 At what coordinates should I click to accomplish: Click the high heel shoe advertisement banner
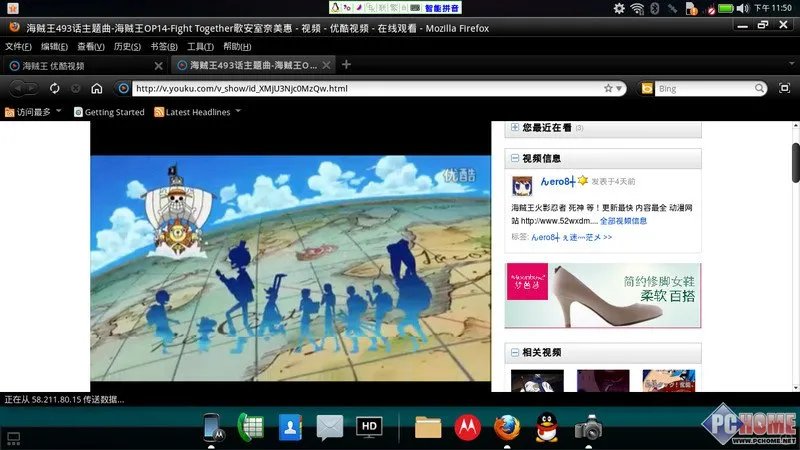pyautogui.click(x=603, y=295)
